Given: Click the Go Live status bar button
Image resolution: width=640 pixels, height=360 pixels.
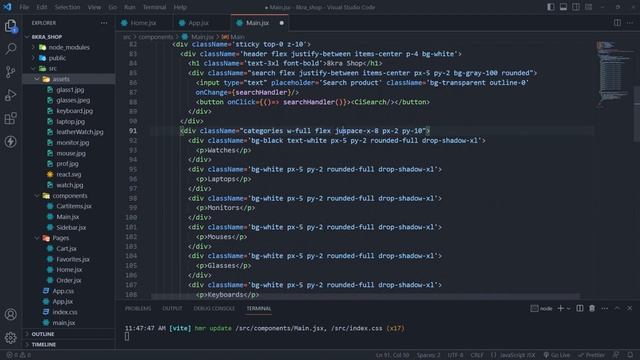Looking at the screenshot, I should coord(557,355).
